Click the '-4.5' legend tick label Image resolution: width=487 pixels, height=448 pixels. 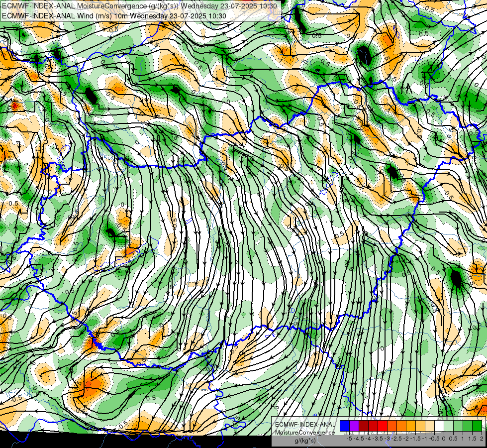point(359,439)
